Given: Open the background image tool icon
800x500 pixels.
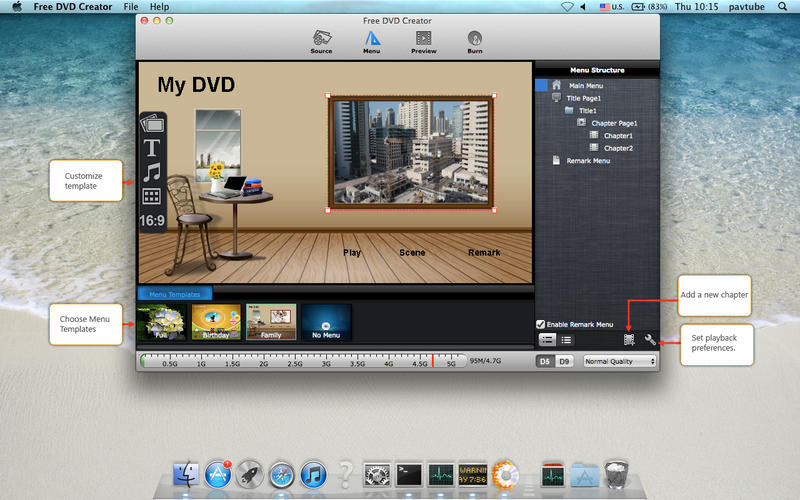Looking at the screenshot, I should tap(152, 124).
